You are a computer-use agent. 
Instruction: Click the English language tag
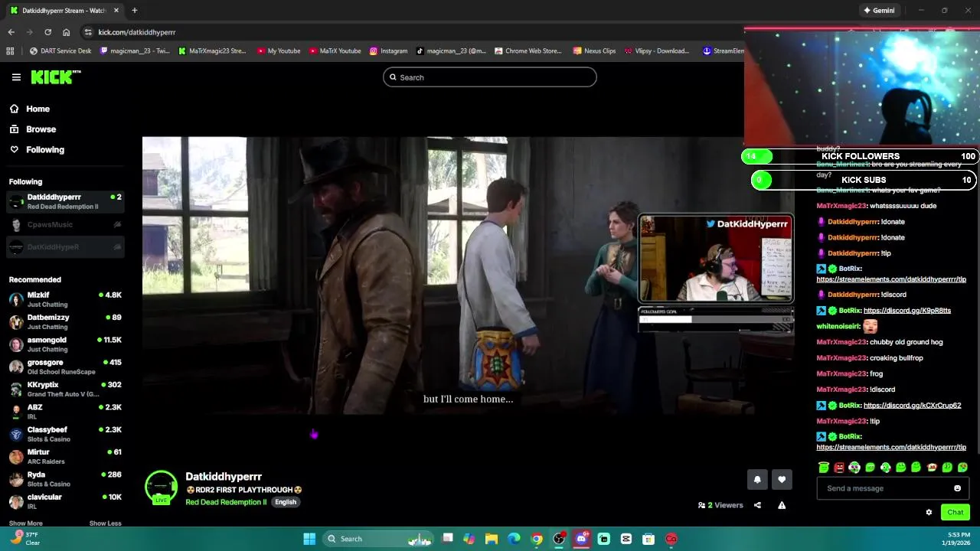[286, 502]
